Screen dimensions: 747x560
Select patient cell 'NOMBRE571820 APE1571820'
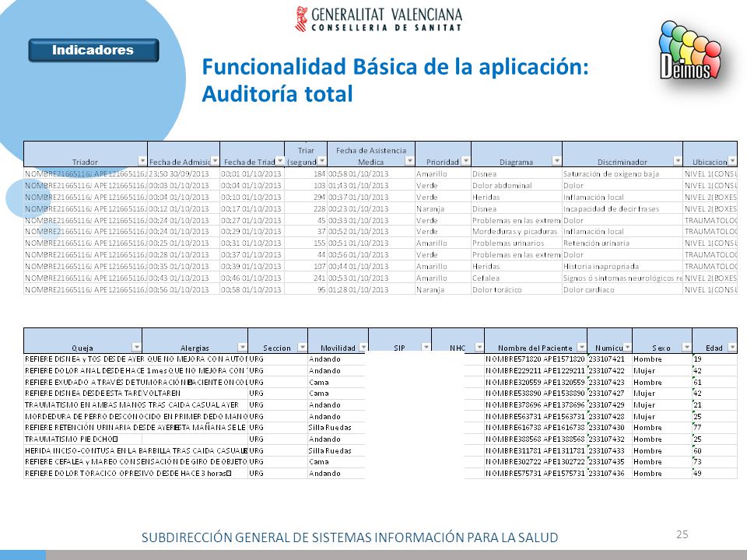[x=535, y=359]
